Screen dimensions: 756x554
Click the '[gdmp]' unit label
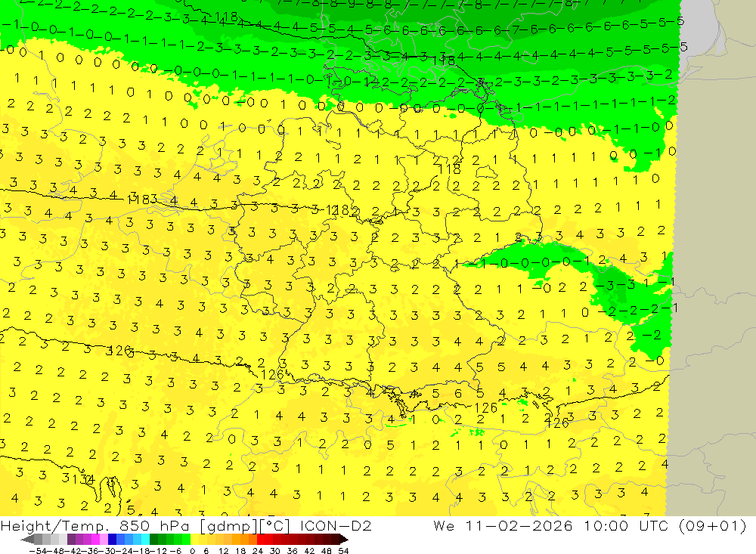coord(229,526)
